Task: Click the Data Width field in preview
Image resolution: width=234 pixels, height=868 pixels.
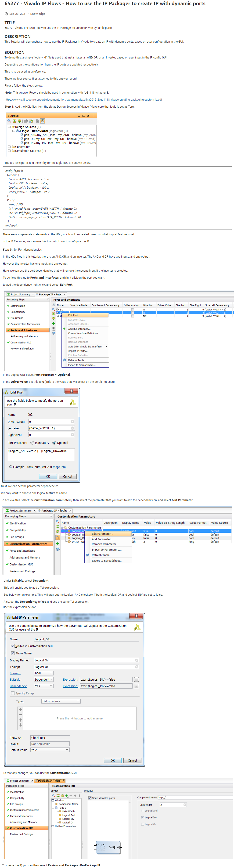Action: [x=173, y=805]
